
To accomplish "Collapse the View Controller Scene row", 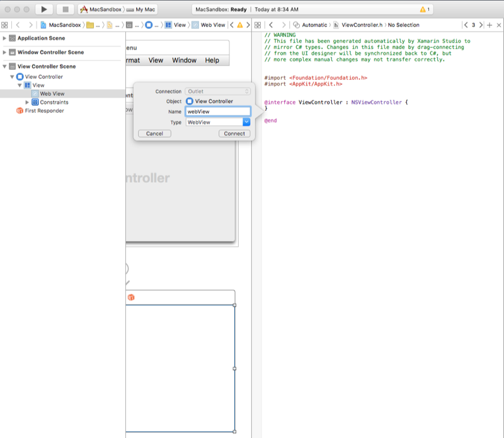I will coord(4,67).
